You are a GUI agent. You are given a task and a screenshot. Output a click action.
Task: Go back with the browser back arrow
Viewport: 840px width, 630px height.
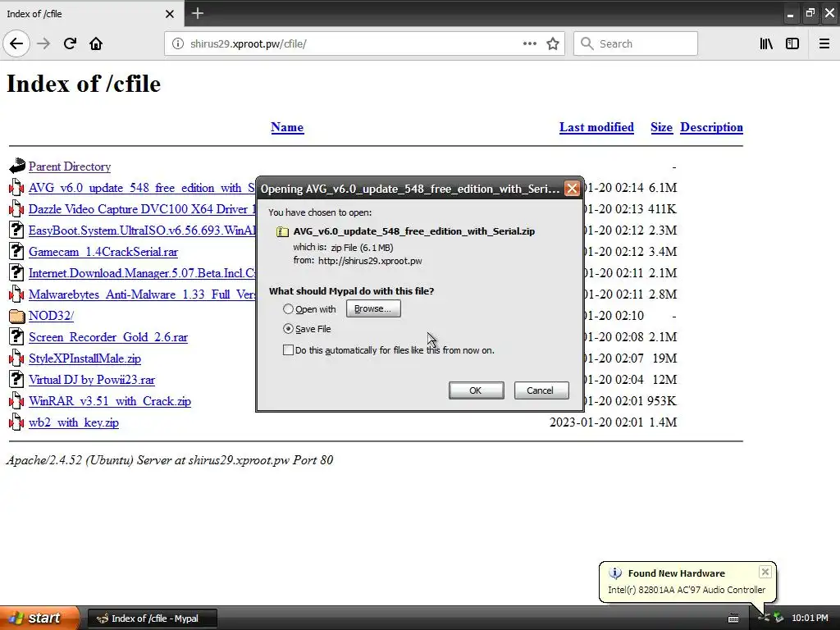pyautogui.click(x=16, y=43)
